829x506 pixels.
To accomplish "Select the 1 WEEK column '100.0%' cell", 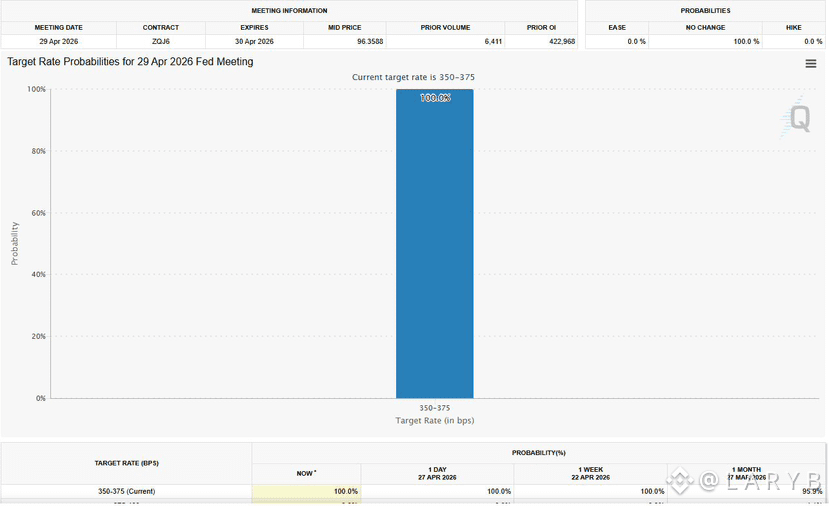I will tap(652, 491).
